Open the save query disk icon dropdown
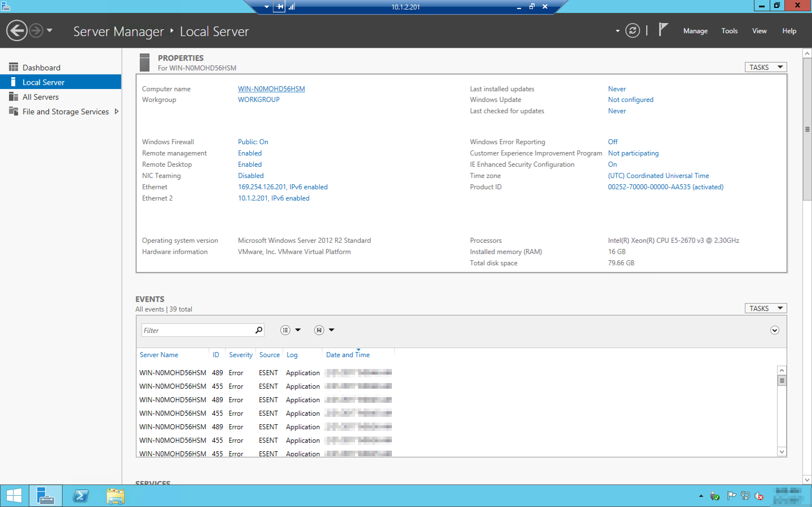812x507 pixels. 324,330
